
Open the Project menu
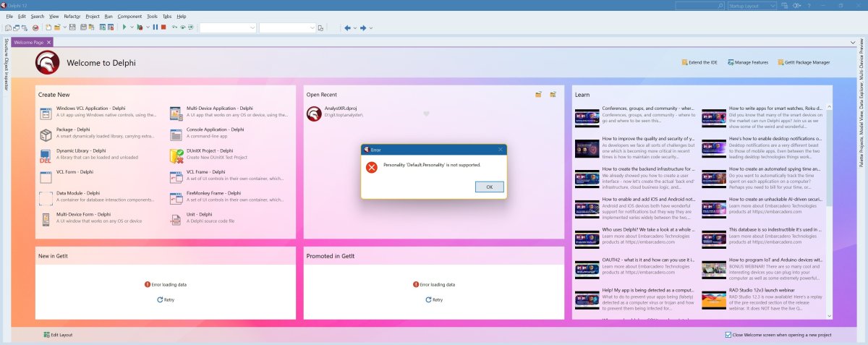[x=93, y=16]
